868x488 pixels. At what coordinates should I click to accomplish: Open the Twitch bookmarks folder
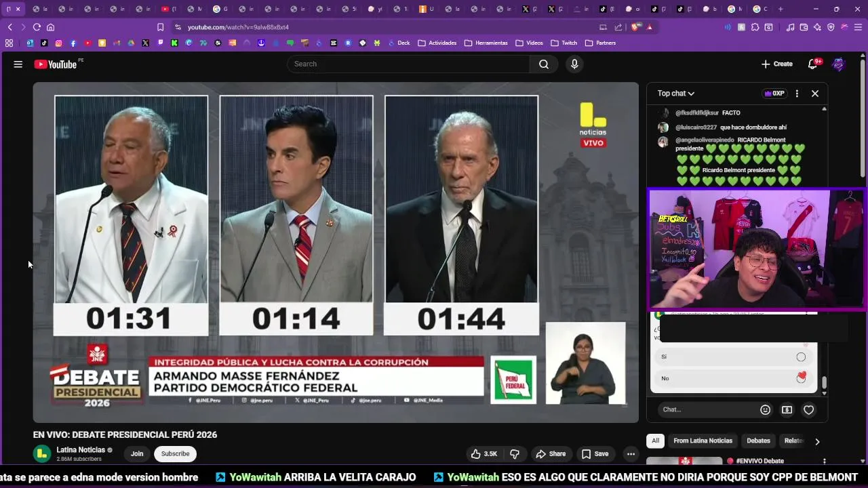click(x=564, y=43)
